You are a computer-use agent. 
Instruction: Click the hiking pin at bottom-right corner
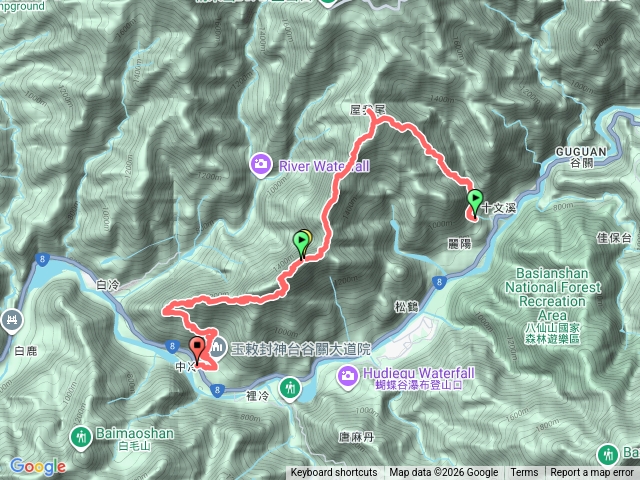tap(607, 454)
